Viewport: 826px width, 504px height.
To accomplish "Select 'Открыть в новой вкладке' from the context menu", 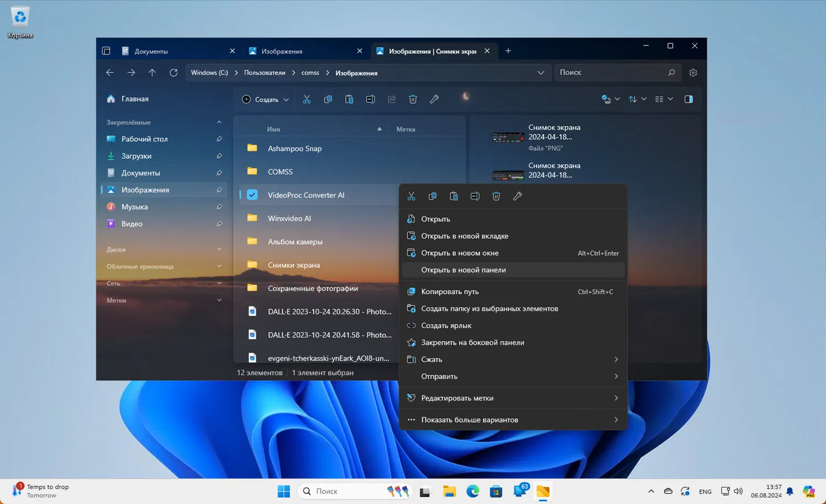I will [x=464, y=236].
